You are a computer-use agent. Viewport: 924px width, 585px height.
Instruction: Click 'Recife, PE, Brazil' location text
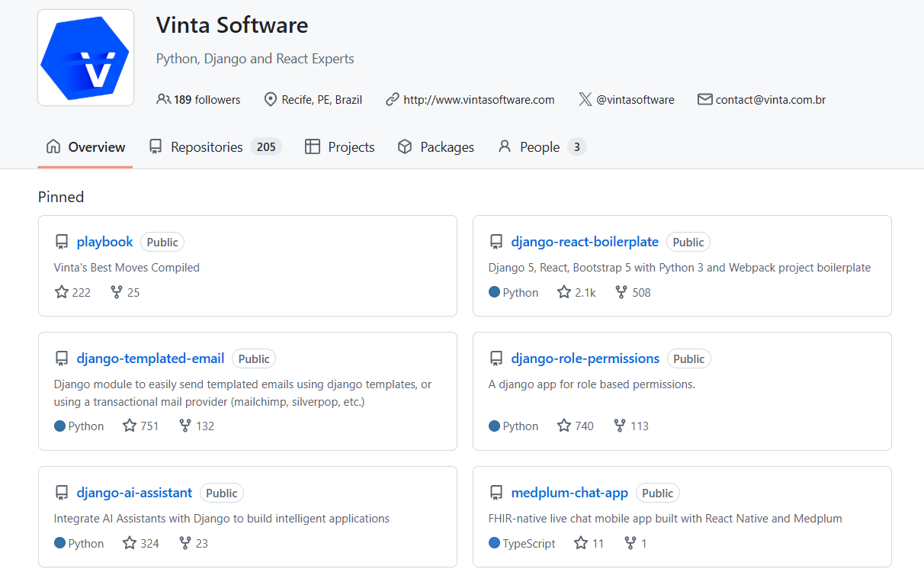pyautogui.click(x=322, y=99)
